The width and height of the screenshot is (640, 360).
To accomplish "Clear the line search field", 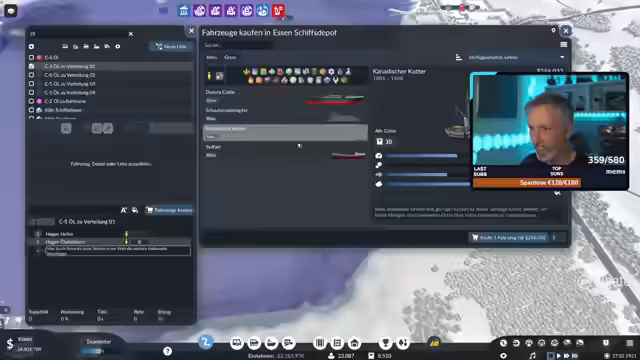I will [x=131, y=34].
